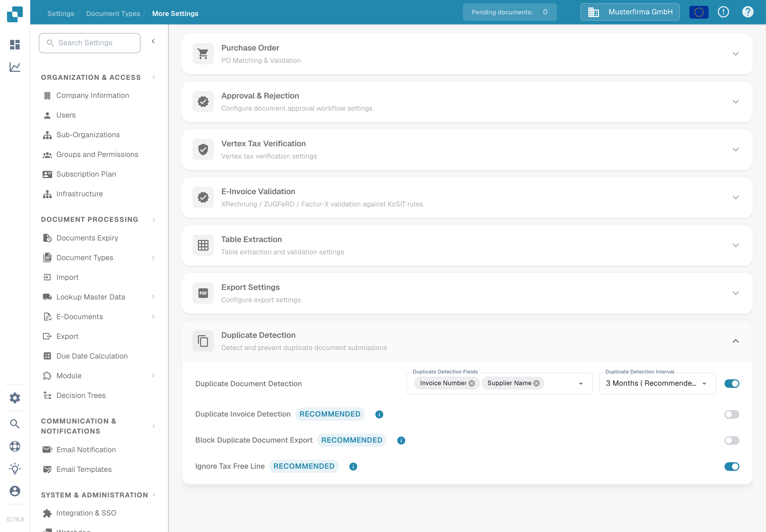Remove the Supplier Name chip

[x=536, y=383]
